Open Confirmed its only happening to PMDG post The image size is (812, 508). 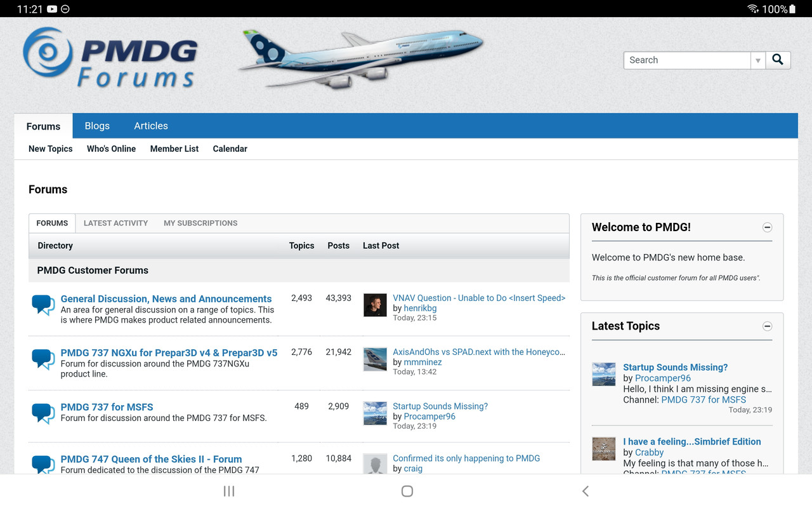coord(466,458)
